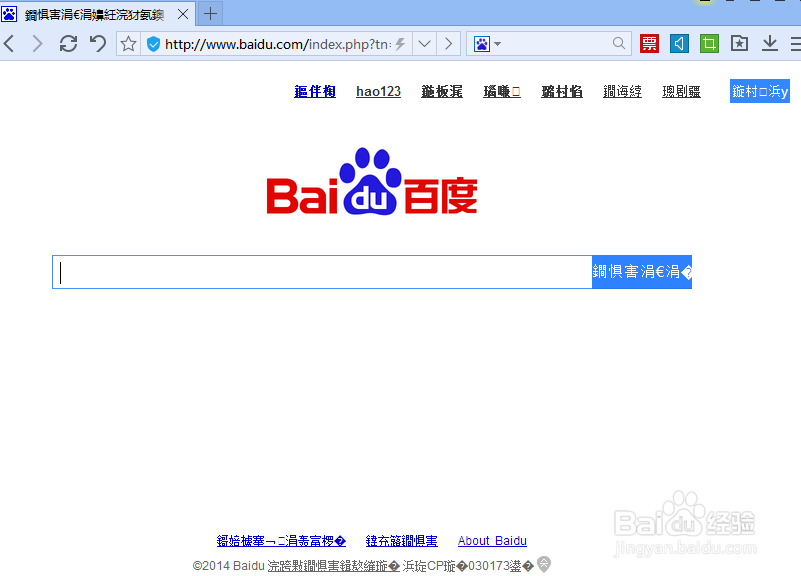
Task: Open the favorites folder star icon
Action: (x=739, y=43)
